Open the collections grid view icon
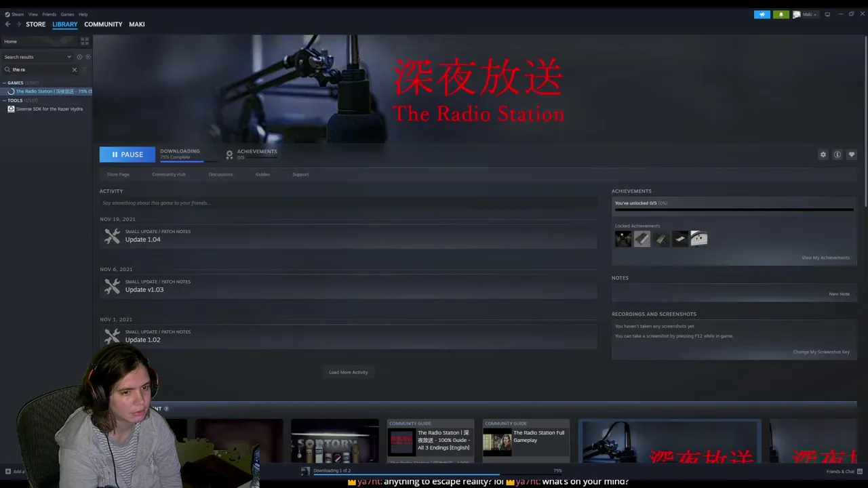This screenshot has width=868, height=488. click(x=85, y=41)
